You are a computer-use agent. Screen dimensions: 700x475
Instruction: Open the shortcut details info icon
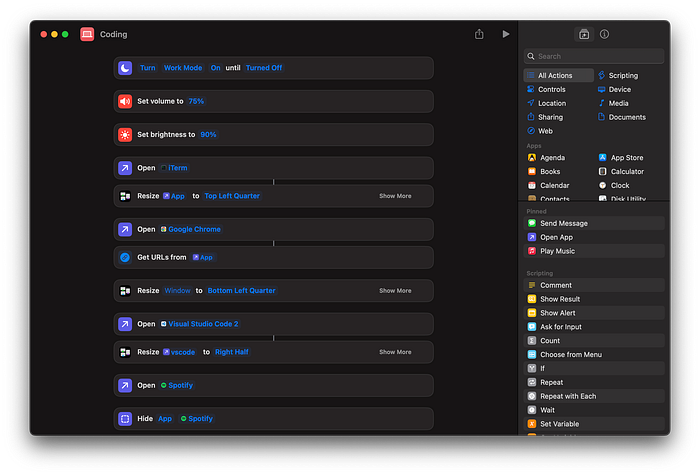(604, 34)
